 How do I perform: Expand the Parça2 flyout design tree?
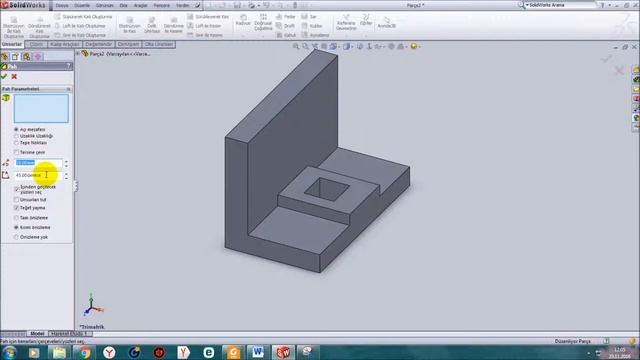[x=78, y=53]
